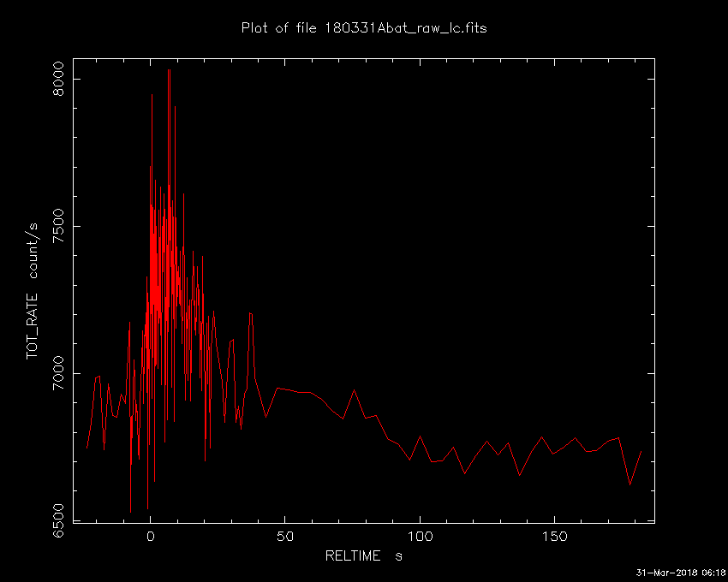Click the X-axis tick label 150
The image size is (728, 582).
555,537
